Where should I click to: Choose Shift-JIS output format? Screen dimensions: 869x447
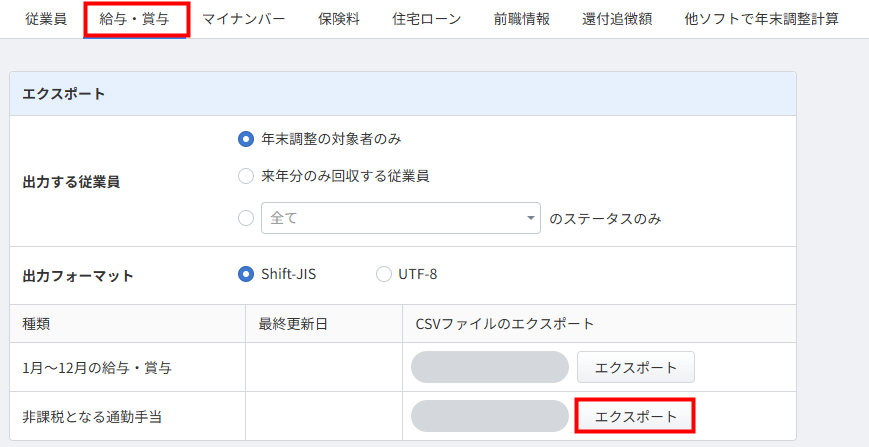(x=246, y=274)
